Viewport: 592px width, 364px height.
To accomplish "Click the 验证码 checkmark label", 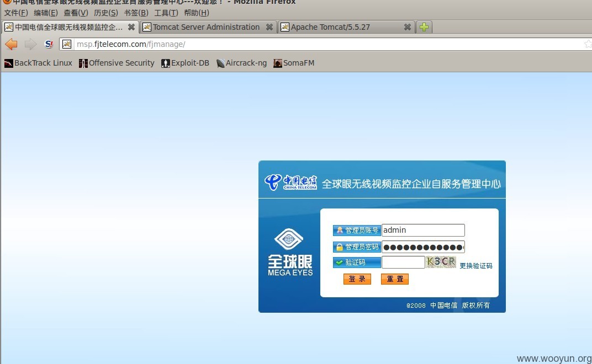I will click(x=357, y=262).
